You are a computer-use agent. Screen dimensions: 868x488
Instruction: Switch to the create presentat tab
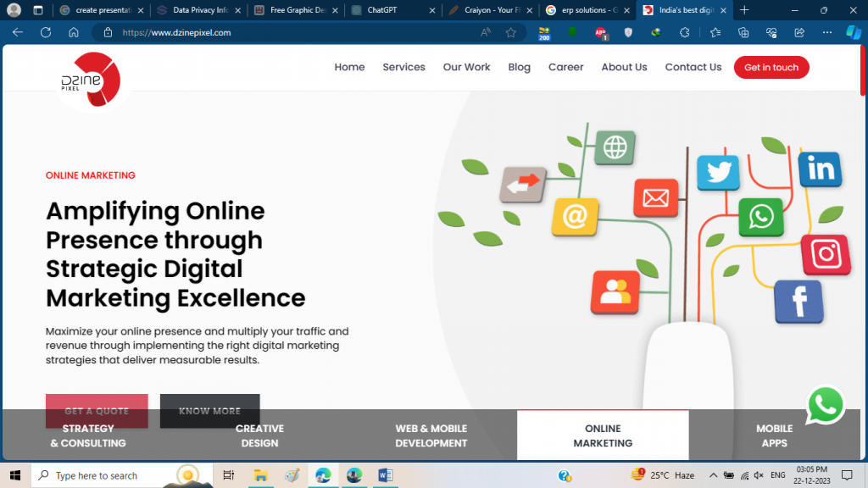(x=102, y=10)
